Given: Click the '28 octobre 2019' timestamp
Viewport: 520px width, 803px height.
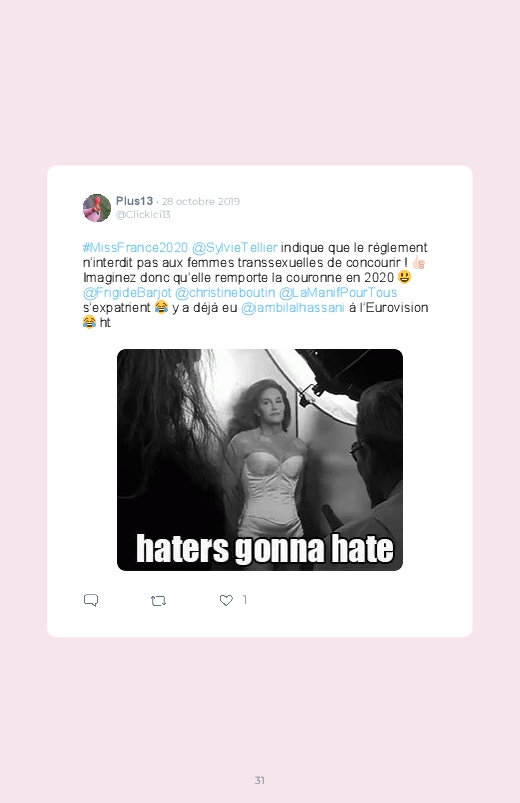Looking at the screenshot, I should point(201,201).
